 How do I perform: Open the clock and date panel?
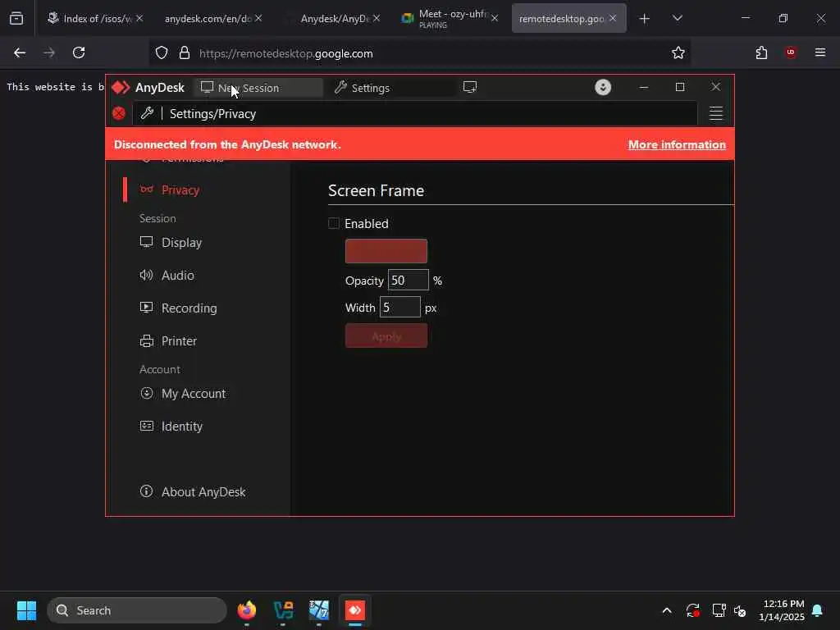(782, 610)
